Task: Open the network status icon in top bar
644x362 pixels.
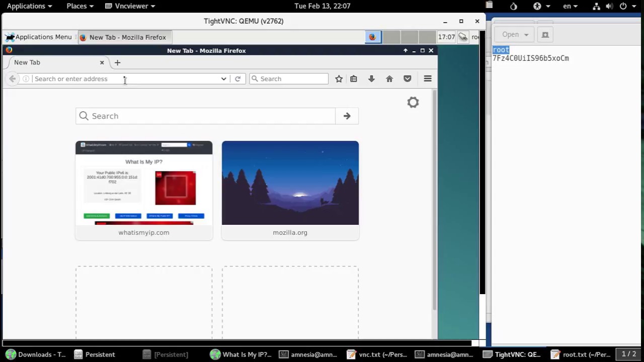Action: pyautogui.click(x=597, y=6)
